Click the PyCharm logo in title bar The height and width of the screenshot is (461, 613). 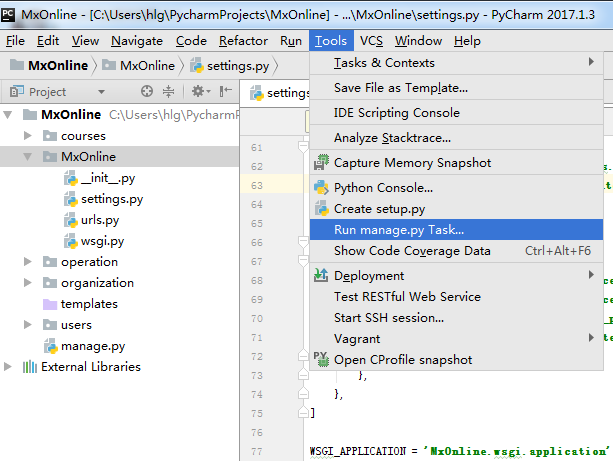point(7,15)
